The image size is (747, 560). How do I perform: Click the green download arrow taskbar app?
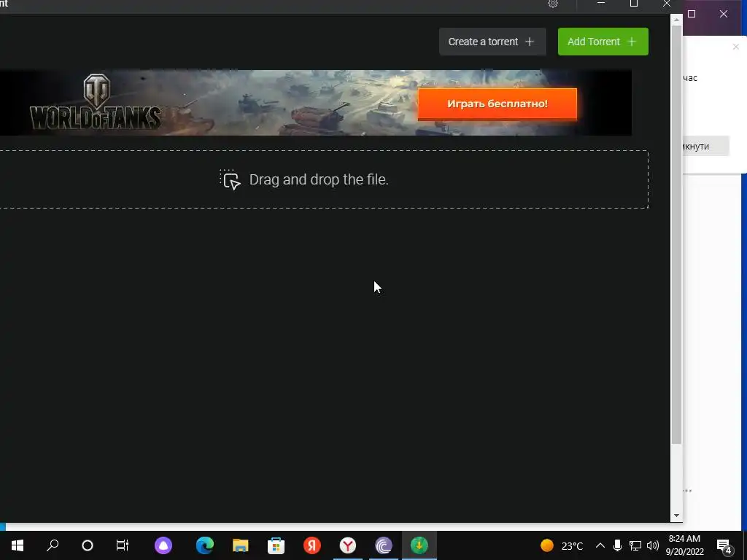pos(419,545)
